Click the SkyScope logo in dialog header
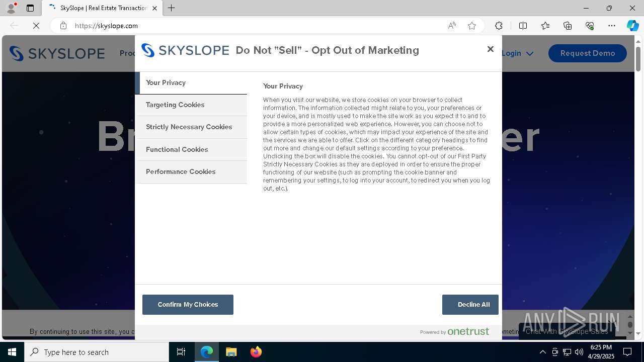644x362 pixels. [185, 50]
